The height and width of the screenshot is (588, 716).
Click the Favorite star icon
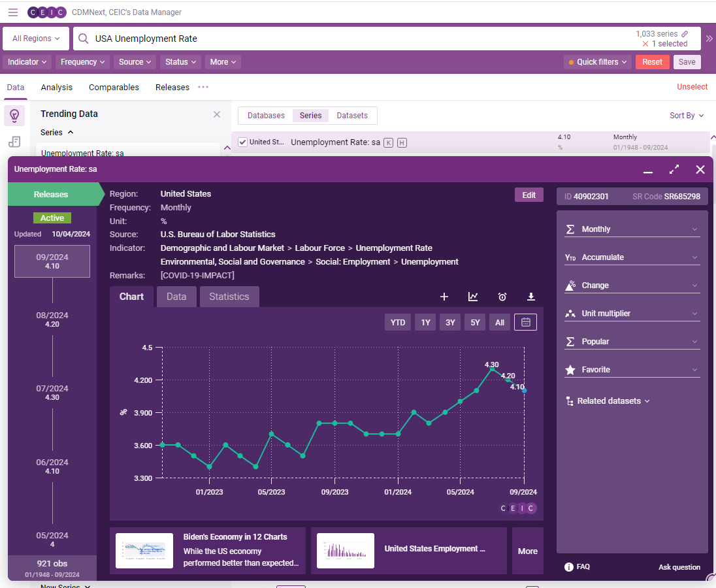[570, 370]
